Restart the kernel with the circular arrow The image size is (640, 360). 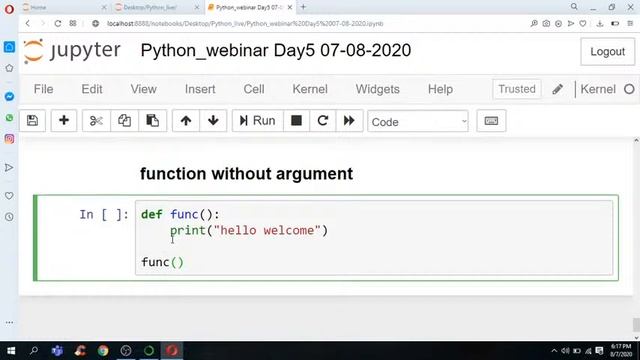(x=323, y=121)
